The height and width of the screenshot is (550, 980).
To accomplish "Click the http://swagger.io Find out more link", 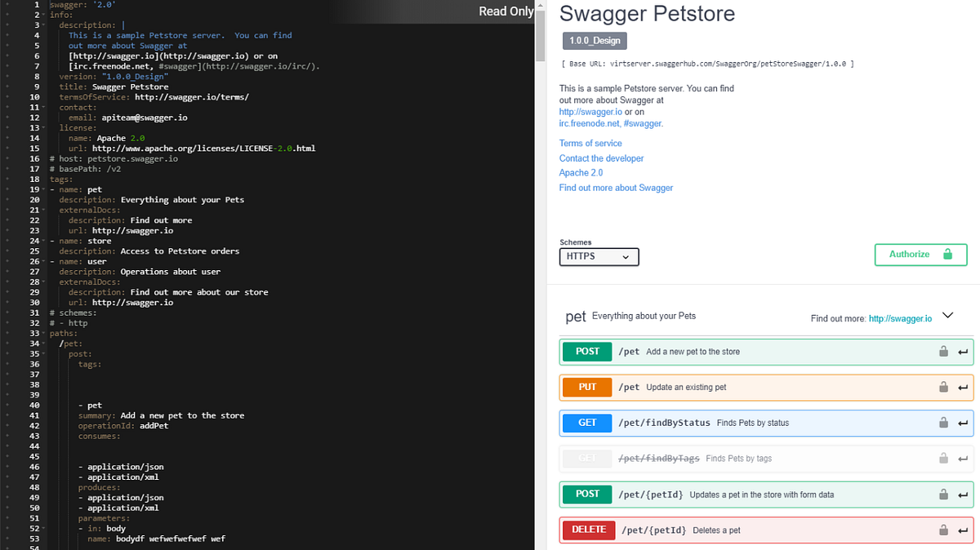I will click(900, 318).
